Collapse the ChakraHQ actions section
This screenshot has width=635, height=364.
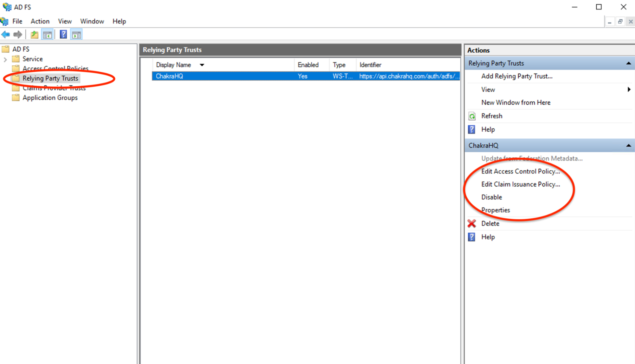pos(628,146)
